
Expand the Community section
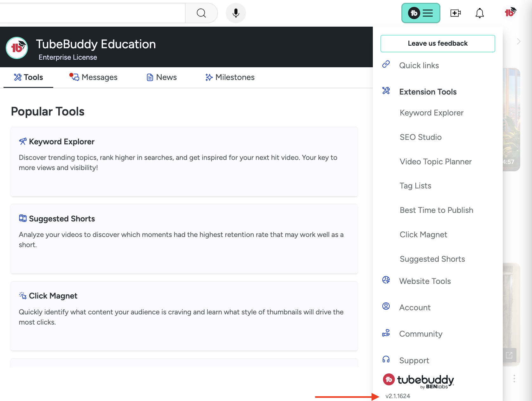click(421, 334)
